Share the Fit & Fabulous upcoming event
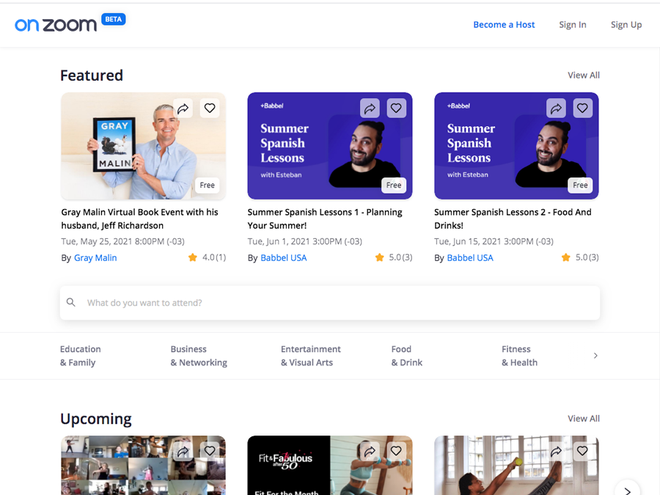 tap(370, 452)
